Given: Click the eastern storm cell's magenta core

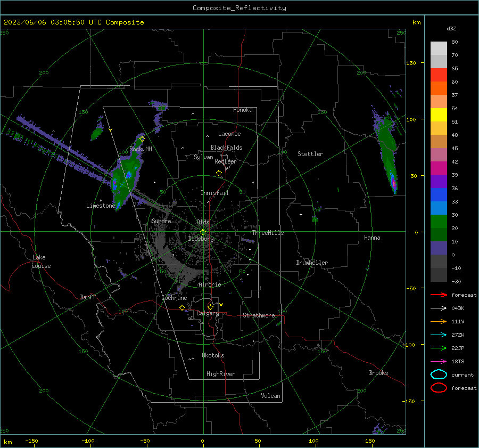Looking at the screenshot, I should pos(394,184).
